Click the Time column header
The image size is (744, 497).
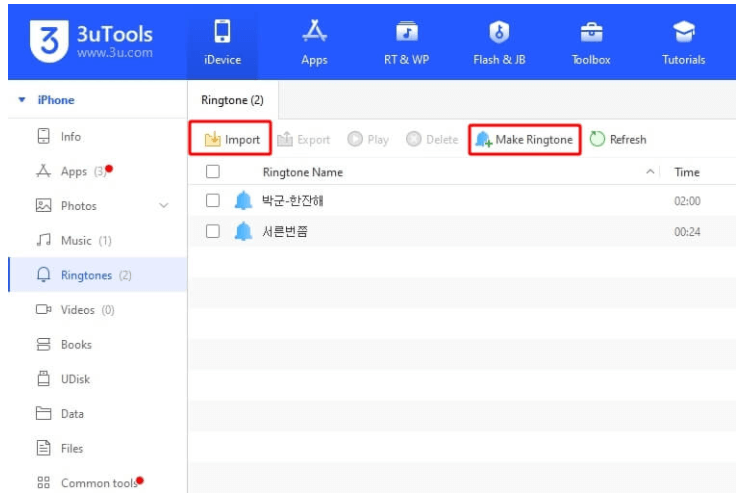(x=687, y=172)
